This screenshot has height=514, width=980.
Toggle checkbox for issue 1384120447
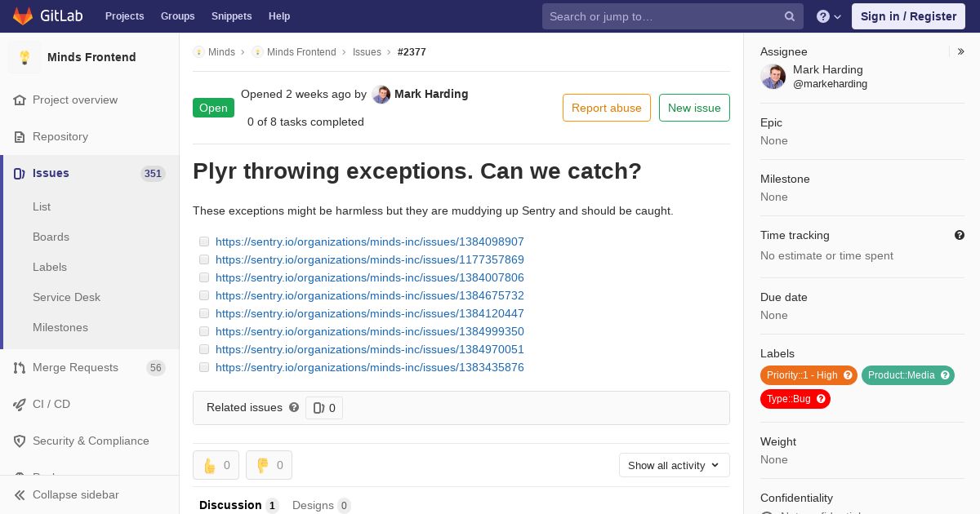pos(204,313)
